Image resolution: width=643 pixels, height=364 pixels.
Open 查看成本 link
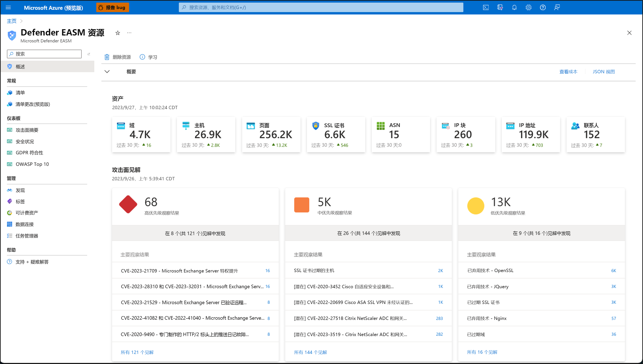point(568,72)
